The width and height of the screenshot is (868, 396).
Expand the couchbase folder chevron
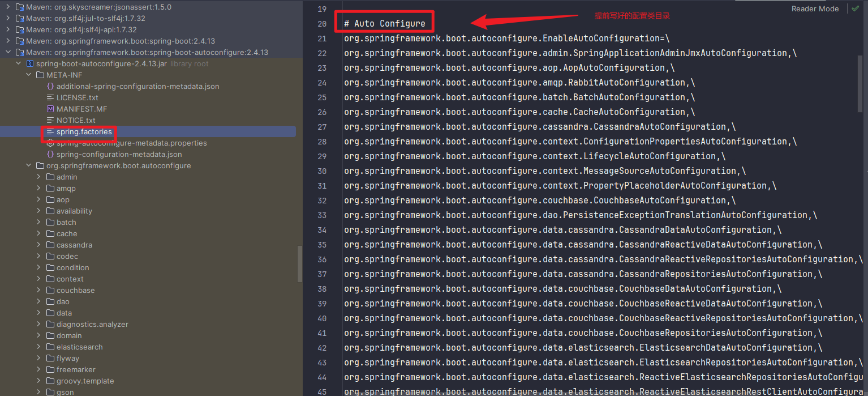pyautogui.click(x=38, y=291)
